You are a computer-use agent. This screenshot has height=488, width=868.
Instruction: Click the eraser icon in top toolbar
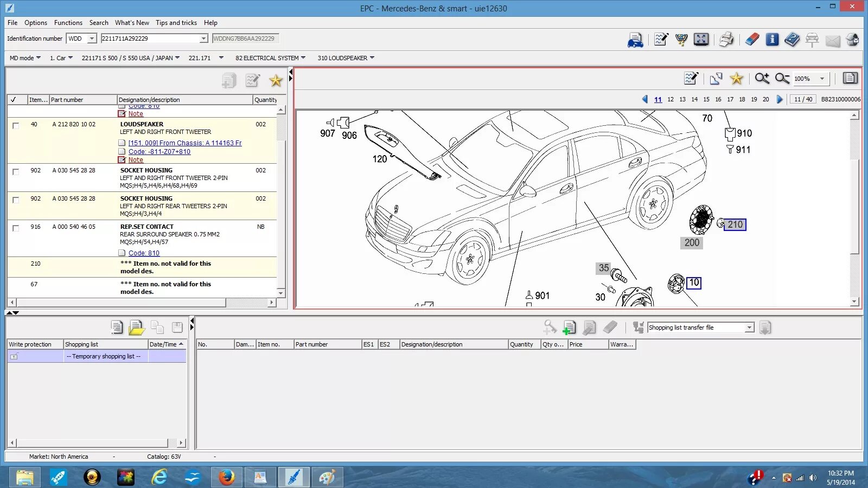coord(752,39)
